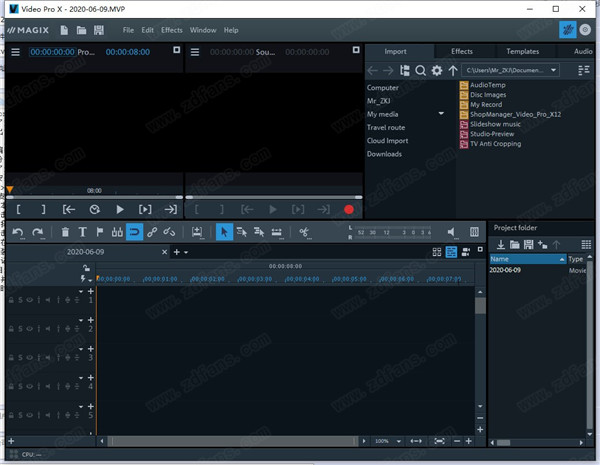Set a marker with the flag icon
Viewport: 600px width, 465px height.
point(100,232)
